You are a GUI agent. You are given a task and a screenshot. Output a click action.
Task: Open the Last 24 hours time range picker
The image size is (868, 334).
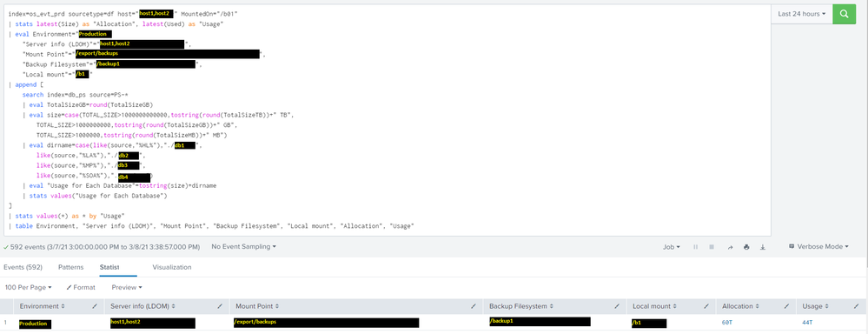pos(802,14)
